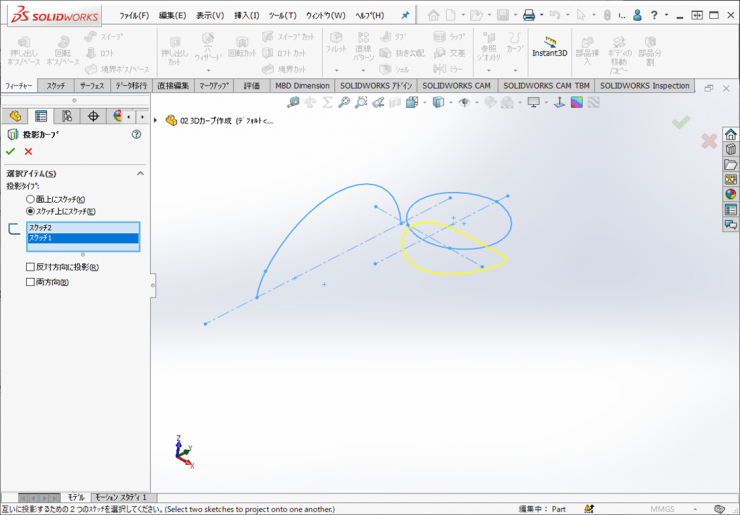
Task: Switch to the モーション スタディ 1 tab
Action: [x=121, y=497]
